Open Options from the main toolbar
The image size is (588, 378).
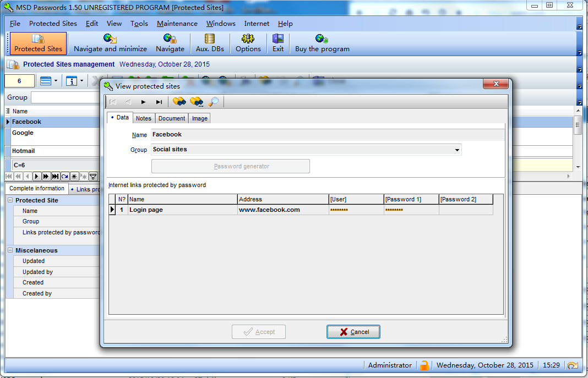click(248, 43)
